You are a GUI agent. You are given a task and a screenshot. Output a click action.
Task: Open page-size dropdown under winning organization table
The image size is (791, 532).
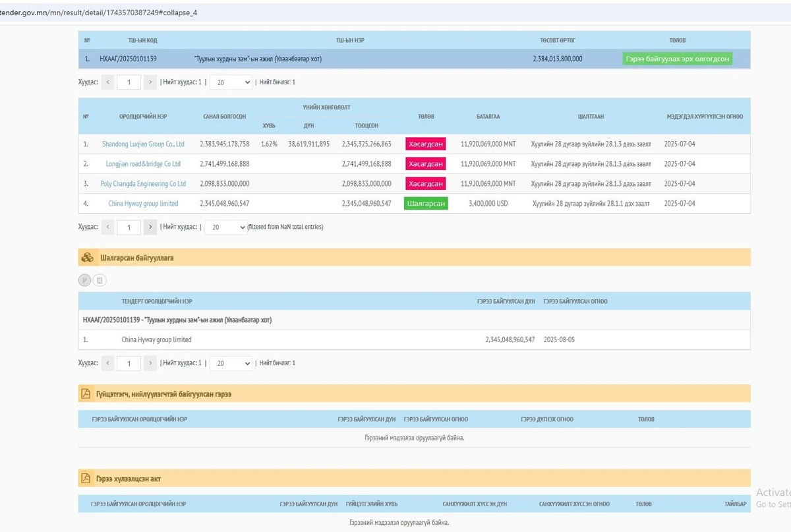pyautogui.click(x=231, y=363)
